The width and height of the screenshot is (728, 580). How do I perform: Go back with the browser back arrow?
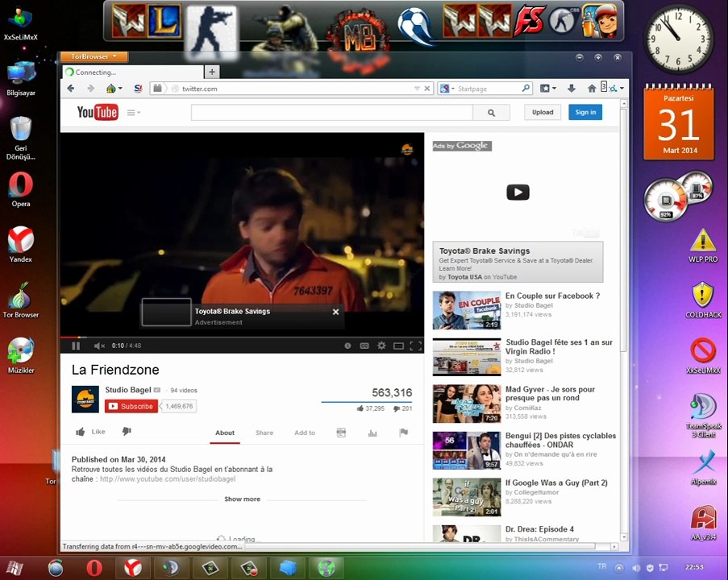tap(71, 88)
